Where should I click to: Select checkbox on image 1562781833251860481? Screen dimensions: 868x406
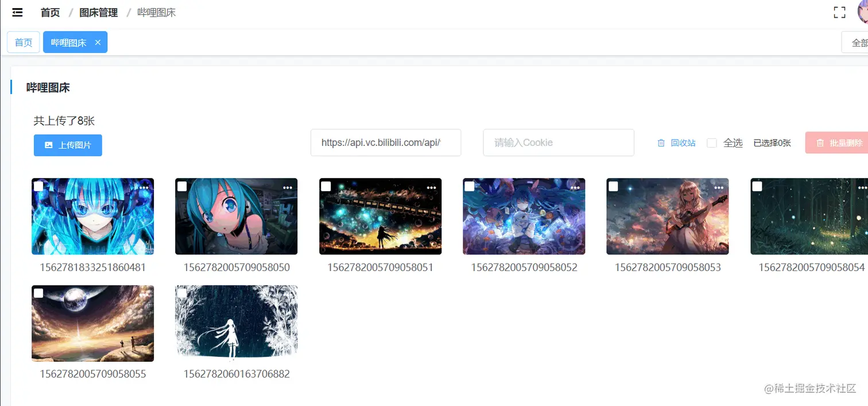pyautogui.click(x=38, y=186)
